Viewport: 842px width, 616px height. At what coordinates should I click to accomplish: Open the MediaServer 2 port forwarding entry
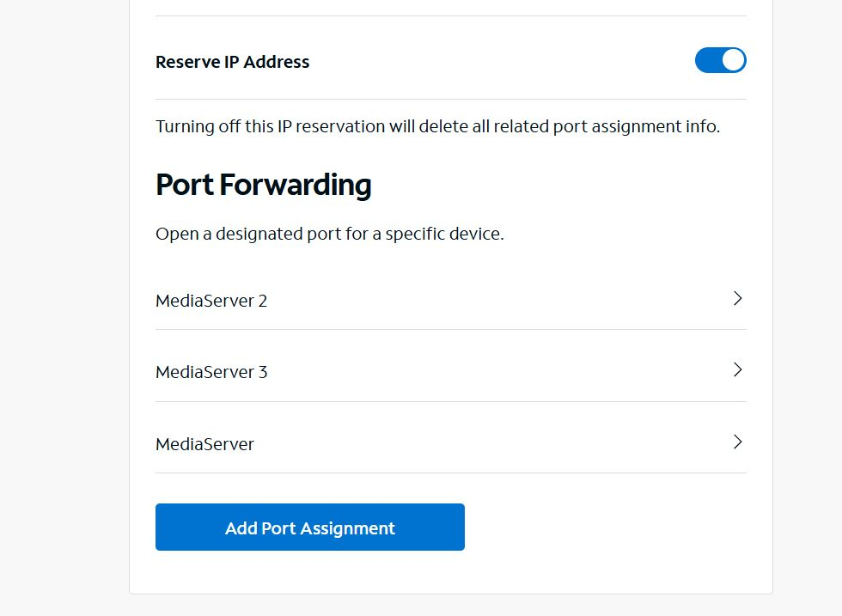pos(450,301)
